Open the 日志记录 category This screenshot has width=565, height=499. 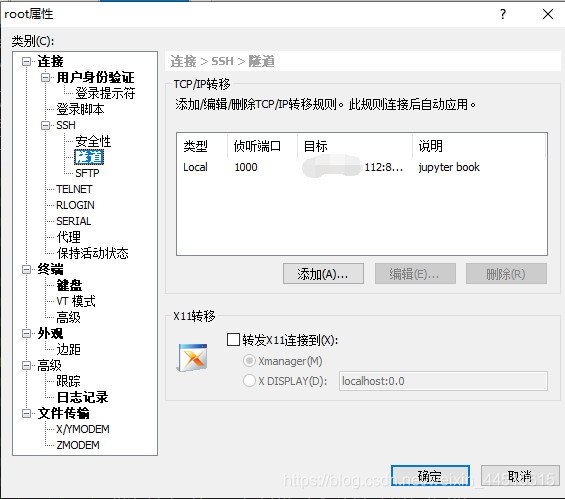tap(83, 397)
